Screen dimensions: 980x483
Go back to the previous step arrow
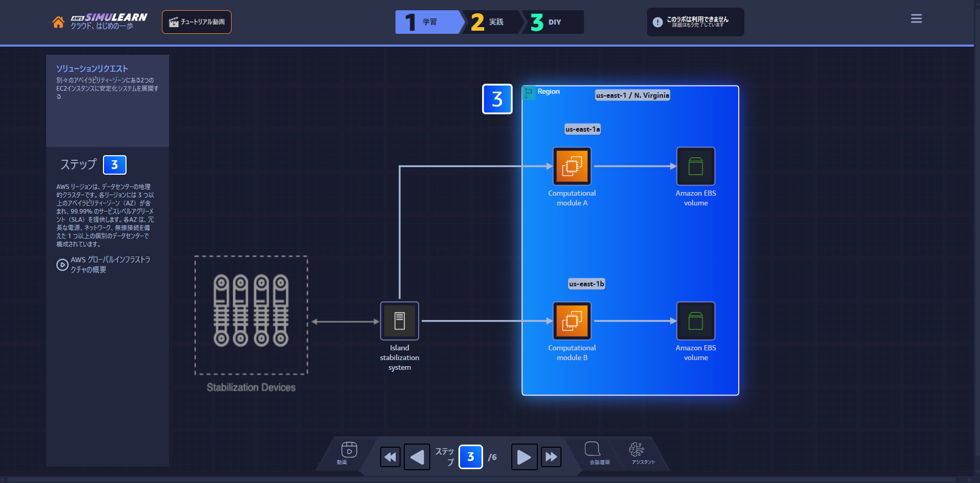coord(417,457)
